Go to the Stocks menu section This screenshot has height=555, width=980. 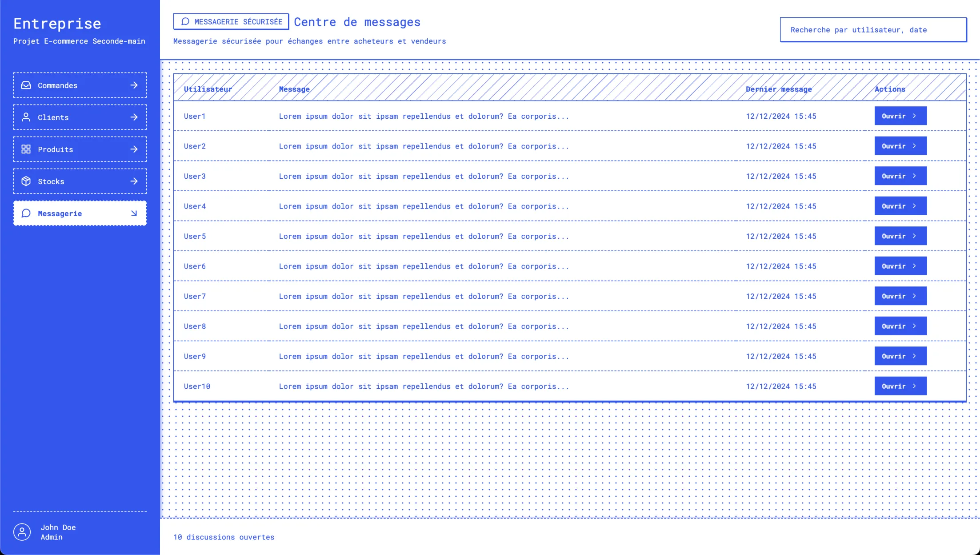(80, 181)
